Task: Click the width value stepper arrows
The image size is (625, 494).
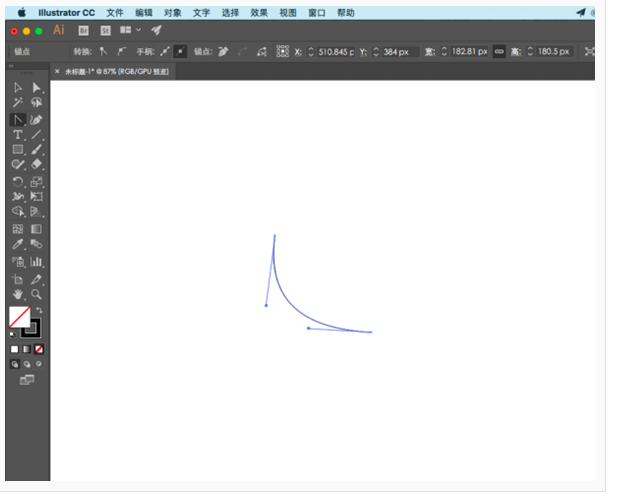Action: (x=444, y=51)
